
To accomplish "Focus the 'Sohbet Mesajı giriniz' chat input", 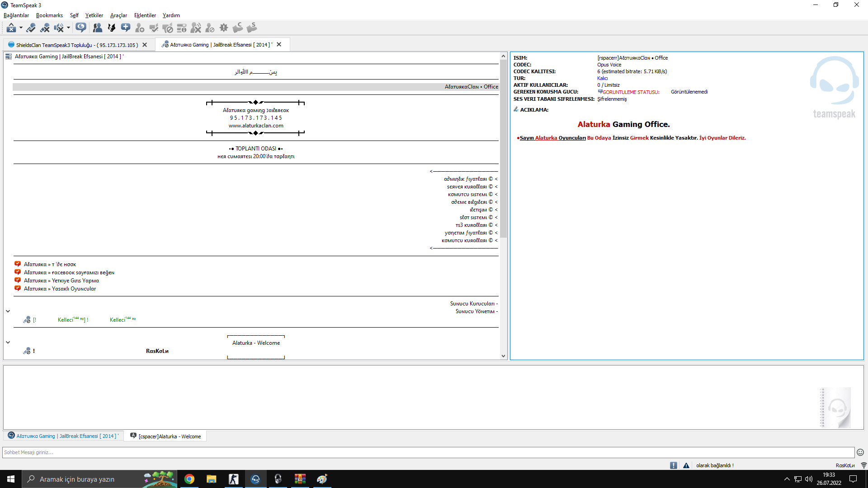I will coord(428,452).
